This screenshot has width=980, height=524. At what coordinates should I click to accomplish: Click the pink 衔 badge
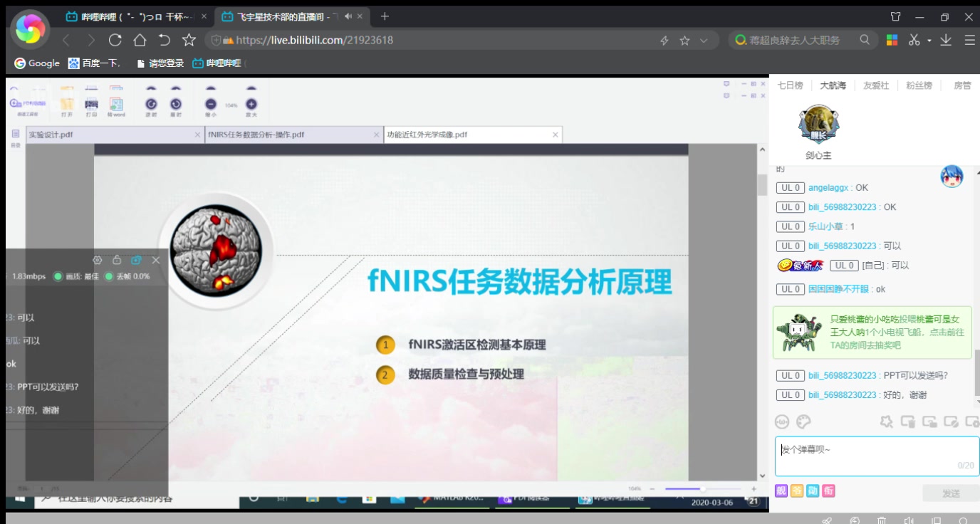coord(828,491)
